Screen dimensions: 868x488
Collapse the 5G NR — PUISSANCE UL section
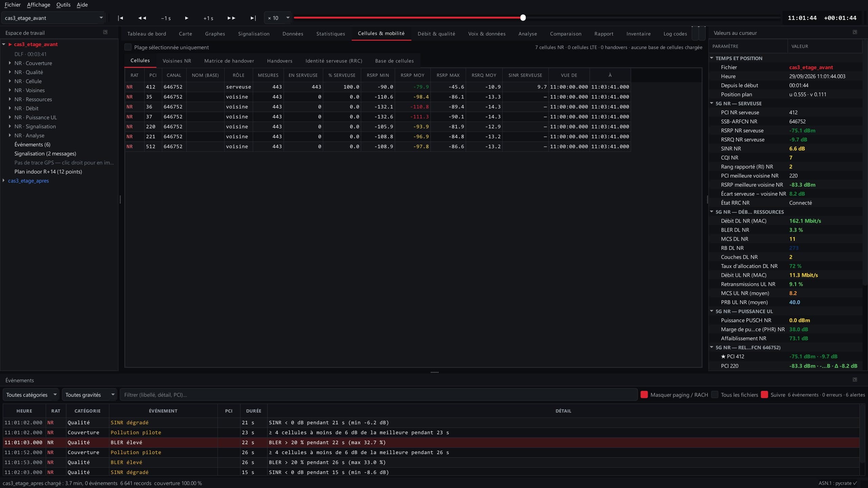click(x=712, y=311)
